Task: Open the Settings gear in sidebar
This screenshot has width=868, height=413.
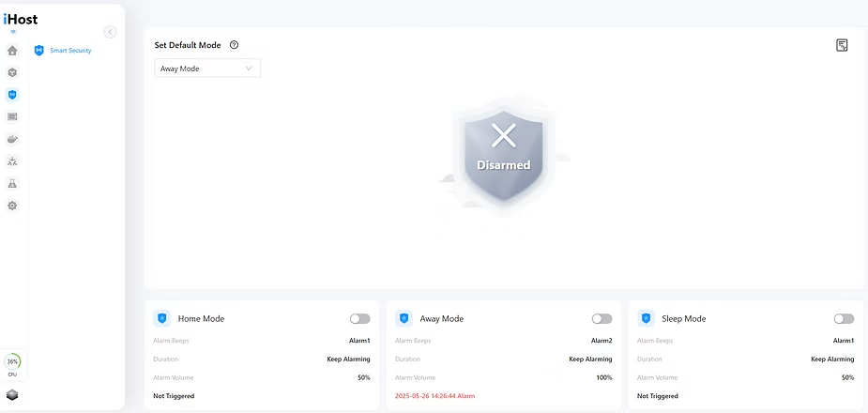Action: click(12, 206)
